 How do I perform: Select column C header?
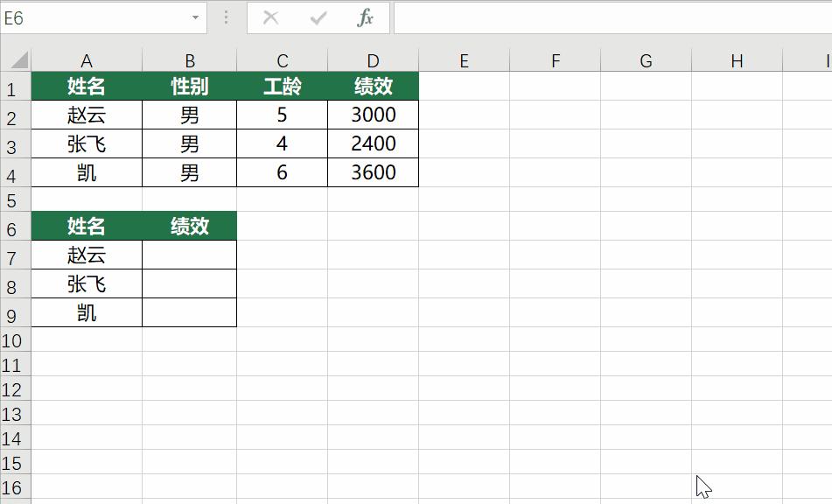coord(283,60)
